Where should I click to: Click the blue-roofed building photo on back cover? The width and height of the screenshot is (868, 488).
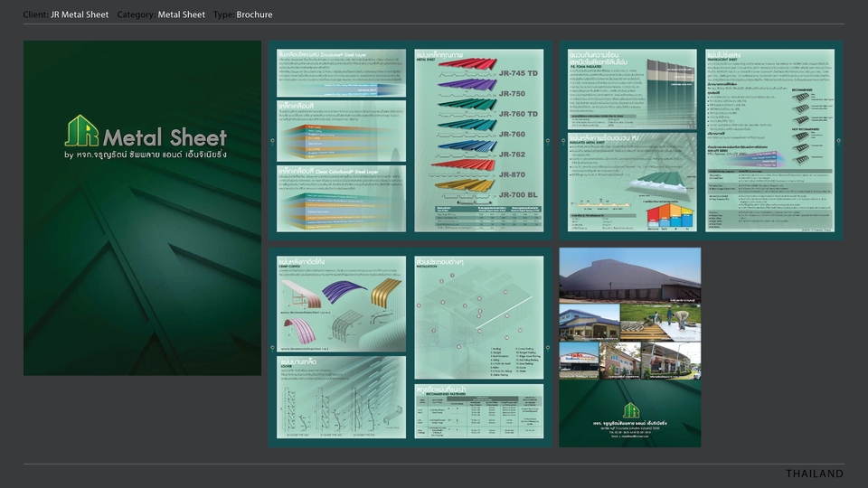pos(589,322)
